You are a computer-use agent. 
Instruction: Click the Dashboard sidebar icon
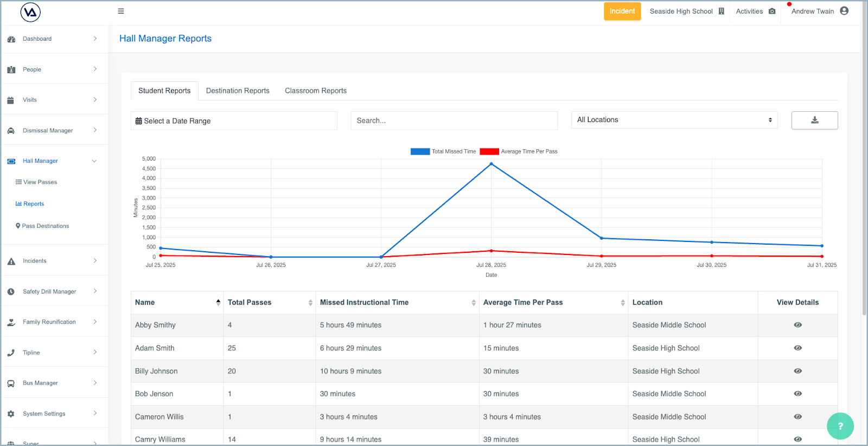click(x=11, y=39)
